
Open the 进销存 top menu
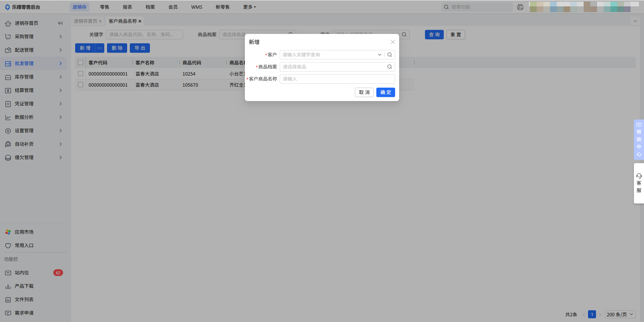[79, 7]
